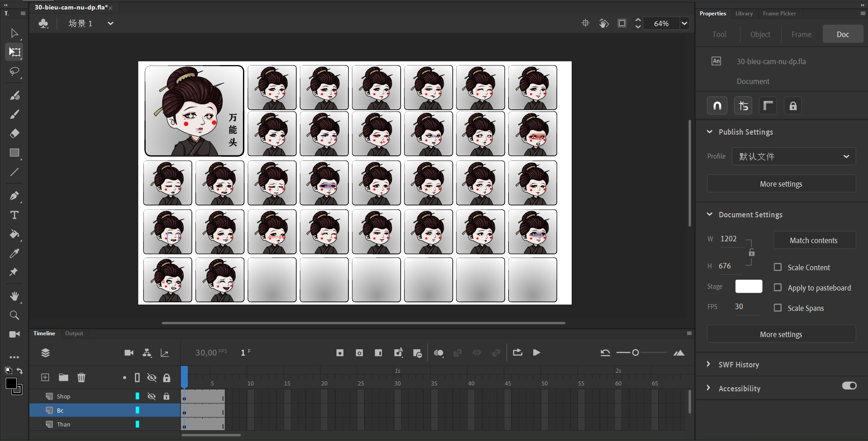Viewport: 868px width, 441px height.
Task: Click the Match contents button
Action: point(813,240)
